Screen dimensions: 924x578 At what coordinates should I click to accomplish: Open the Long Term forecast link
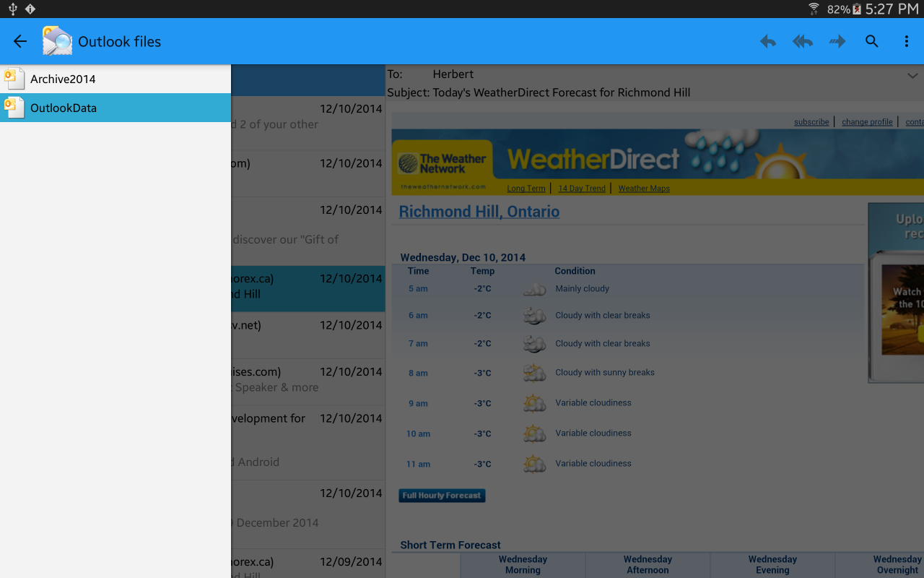[526, 188]
